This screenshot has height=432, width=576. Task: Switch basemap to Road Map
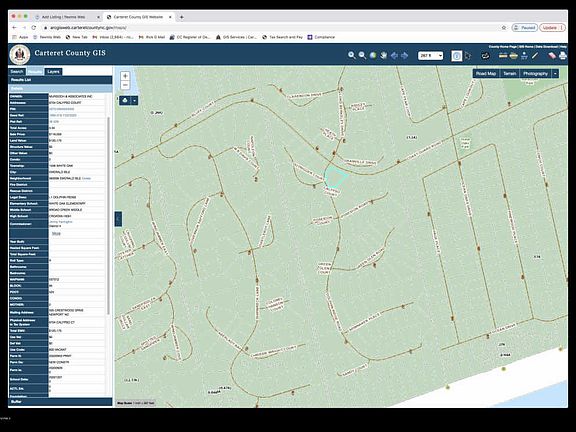(x=486, y=73)
